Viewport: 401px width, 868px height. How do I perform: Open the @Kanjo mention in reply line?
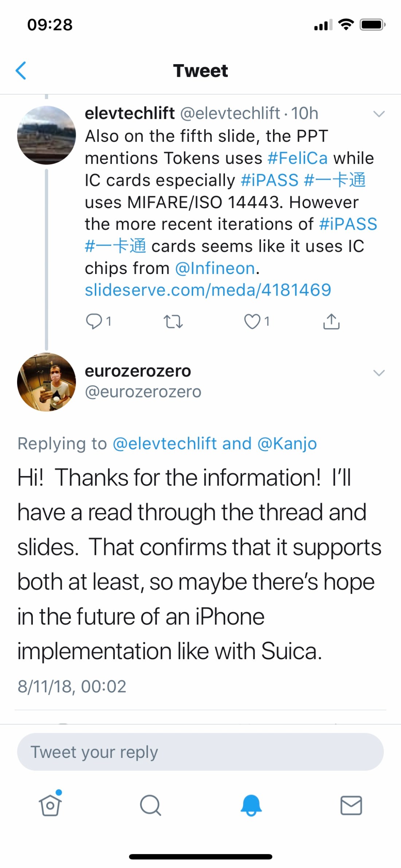[x=287, y=443]
